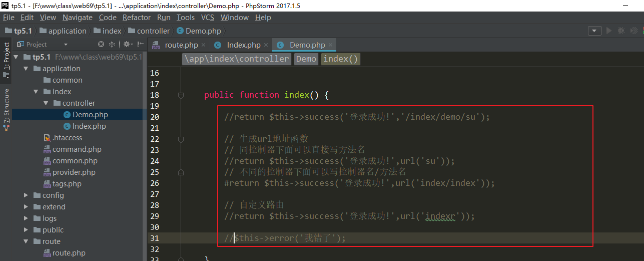Click the Run with Coverage icon
This screenshot has height=261, width=644.
[x=634, y=31]
